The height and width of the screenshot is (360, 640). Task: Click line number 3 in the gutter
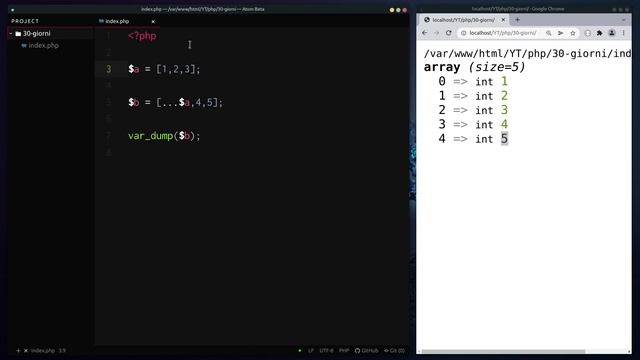click(x=108, y=69)
